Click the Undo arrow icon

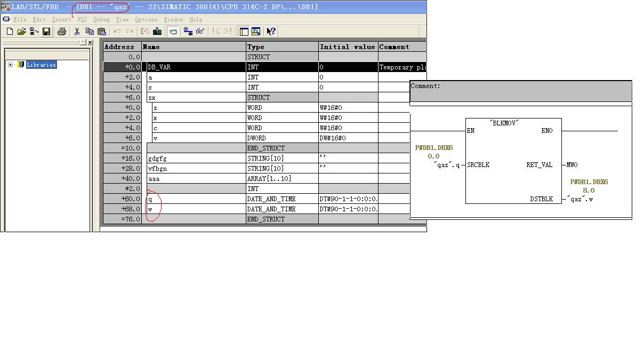tap(117, 31)
